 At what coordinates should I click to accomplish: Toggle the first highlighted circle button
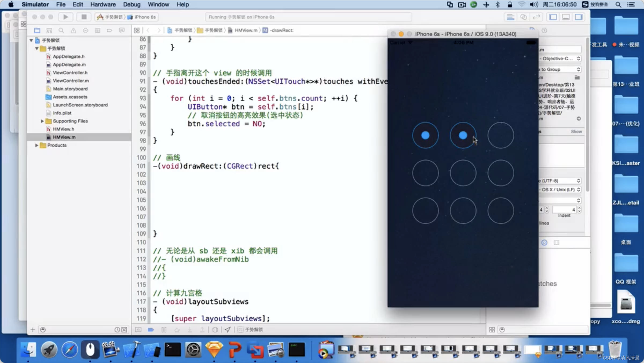point(425,135)
